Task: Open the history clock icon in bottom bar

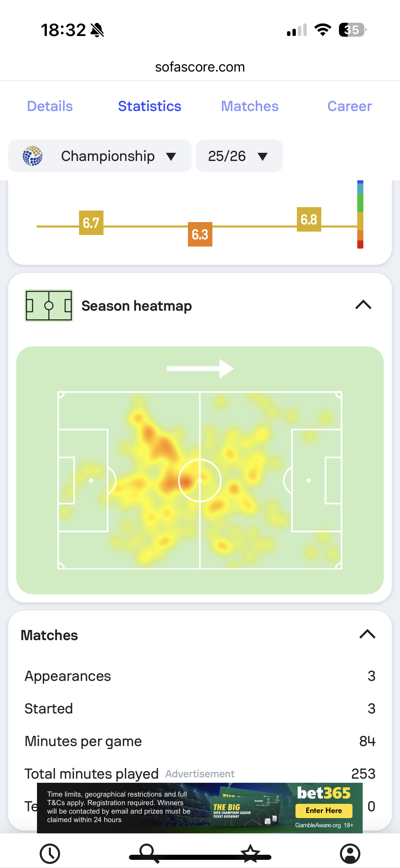Action: pyautogui.click(x=50, y=853)
